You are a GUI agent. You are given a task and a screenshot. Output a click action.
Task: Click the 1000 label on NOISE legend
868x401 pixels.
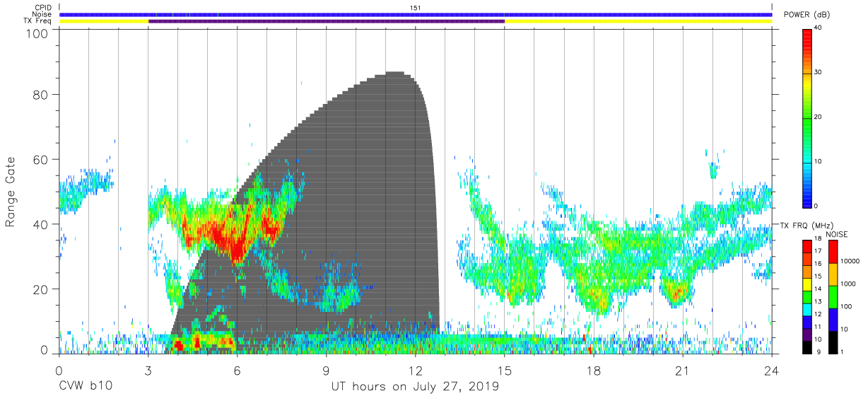coord(847,284)
